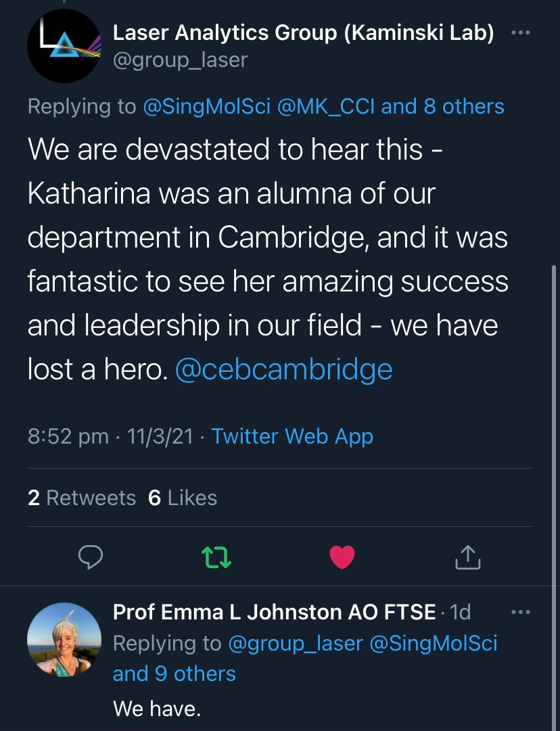
Task: View the 2 Retweets list
Action: coord(82,498)
